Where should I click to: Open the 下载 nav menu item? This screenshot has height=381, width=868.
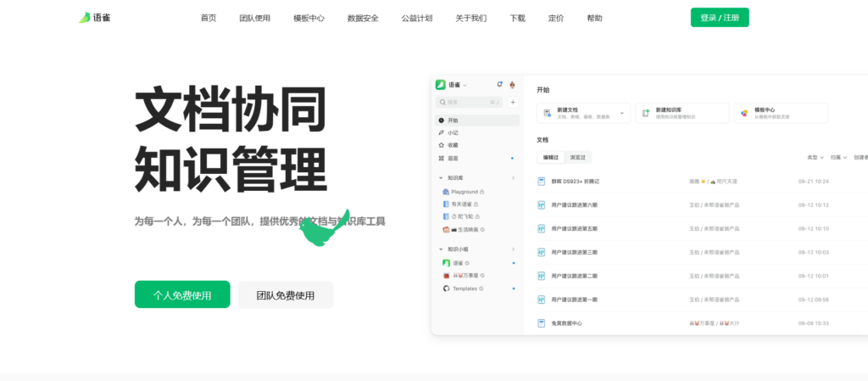coord(518,18)
